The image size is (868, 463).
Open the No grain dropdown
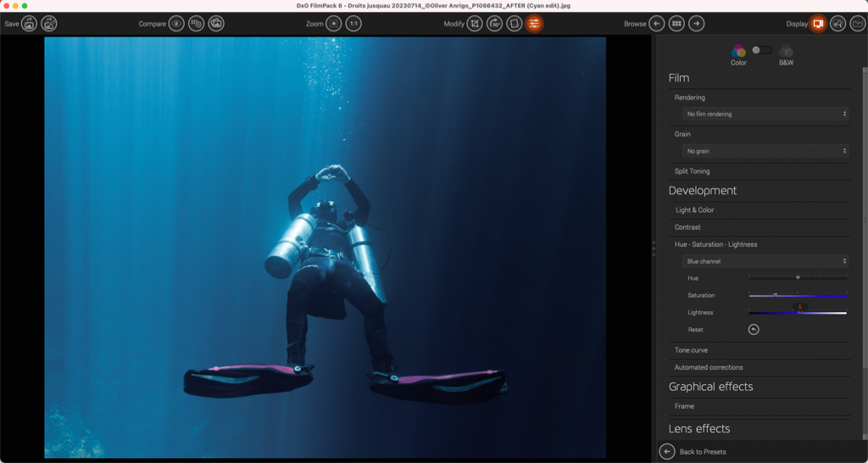pos(765,151)
